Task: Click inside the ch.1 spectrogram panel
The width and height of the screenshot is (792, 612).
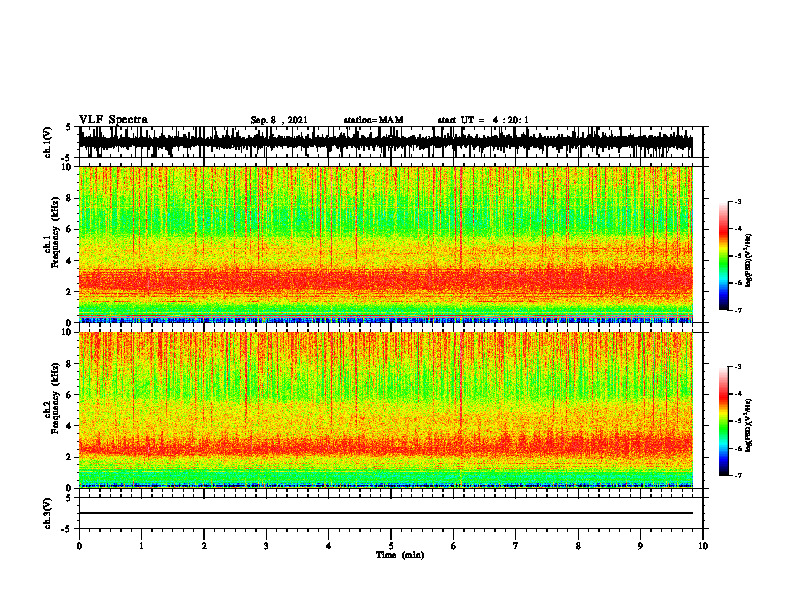Action: pyautogui.click(x=386, y=244)
